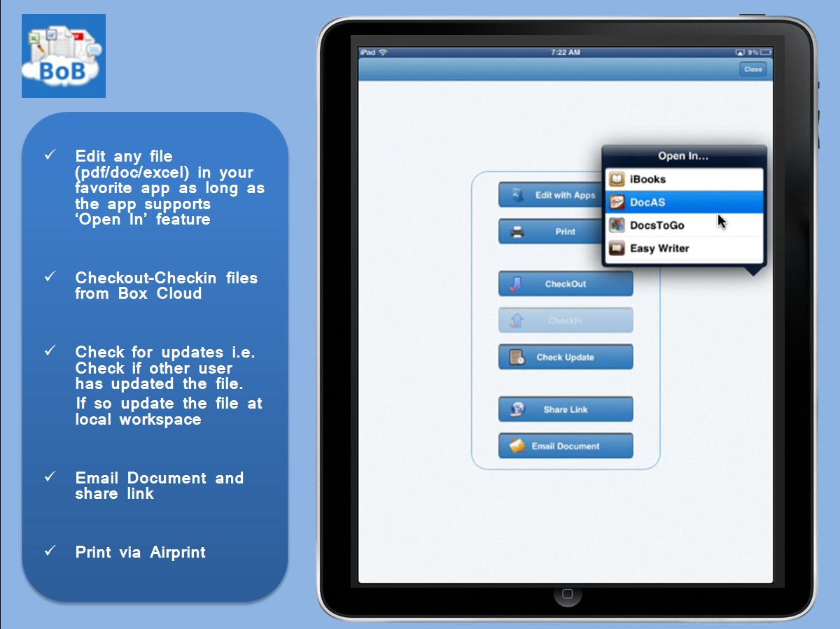Click the printer icon on Print button
This screenshot has width=840, height=629.
pyautogui.click(x=517, y=232)
